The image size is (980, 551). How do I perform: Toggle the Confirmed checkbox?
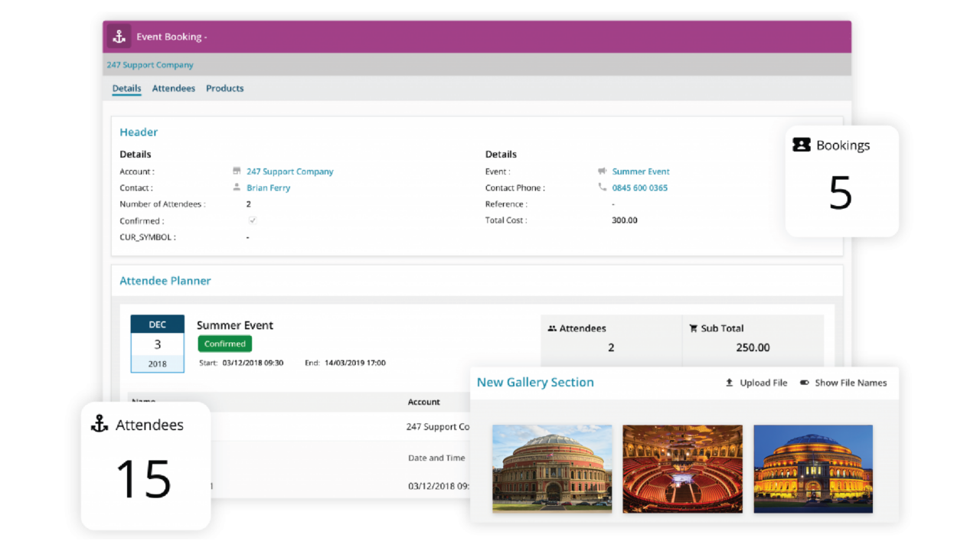pyautogui.click(x=252, y=220)
